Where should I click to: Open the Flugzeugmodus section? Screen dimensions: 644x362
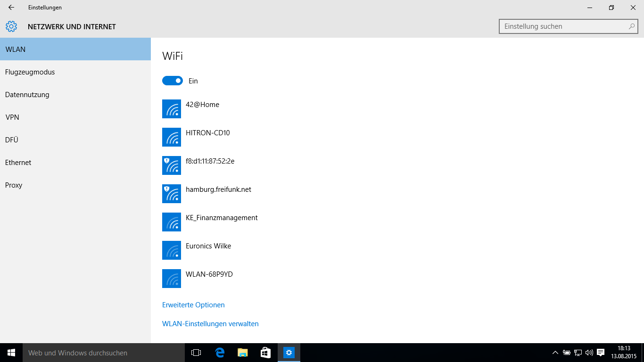30,72
